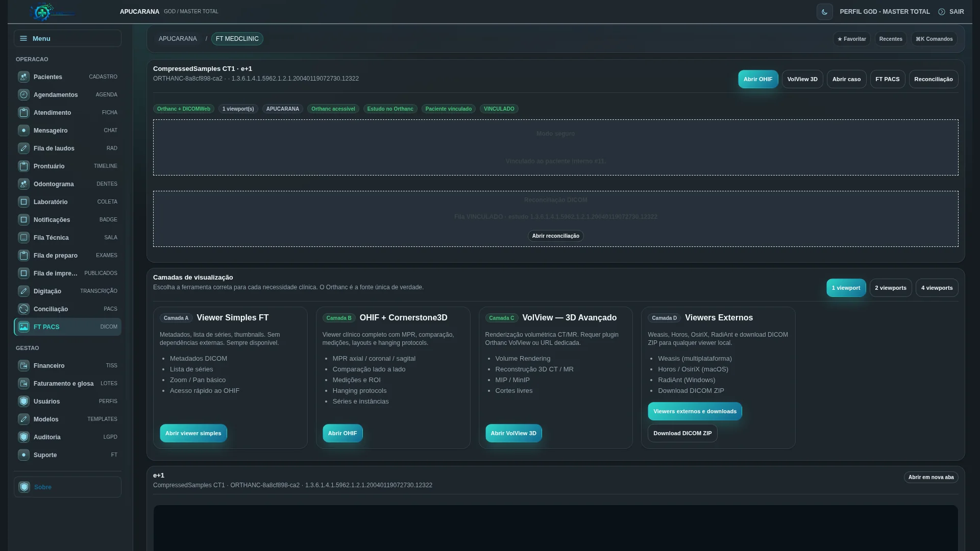The height and width of the screenshot is (551, 980).
Task: Click the Abrir VolView 3D button
Action: [513, 433]
